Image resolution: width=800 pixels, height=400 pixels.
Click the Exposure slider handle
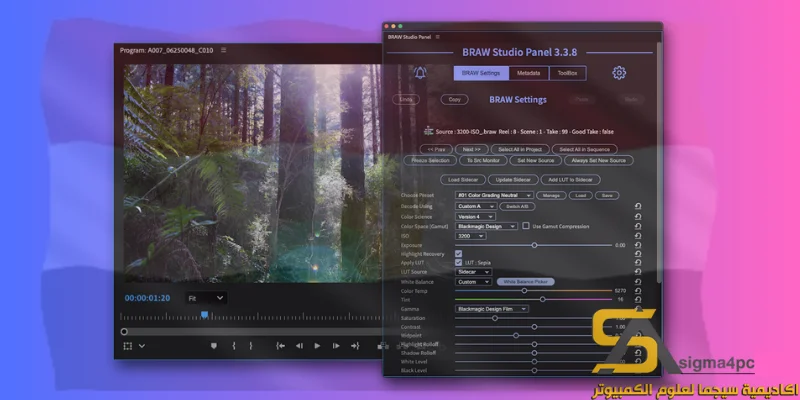tap(534, 245)
